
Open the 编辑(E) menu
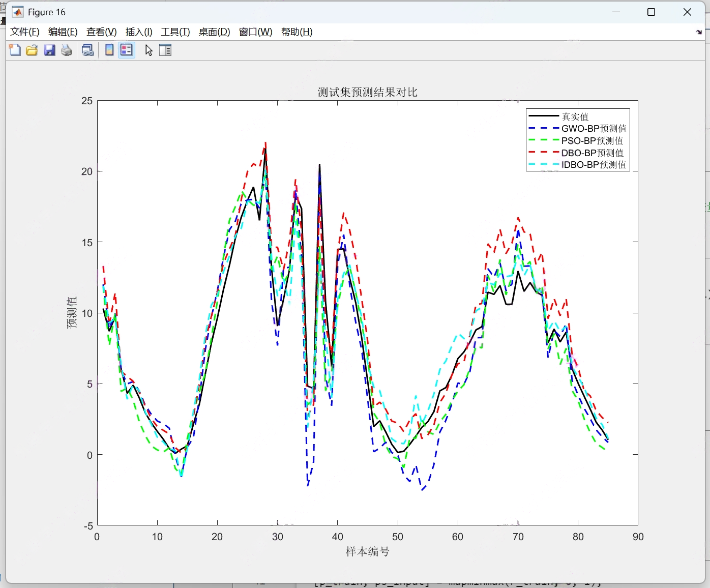(x=63, y=32)
